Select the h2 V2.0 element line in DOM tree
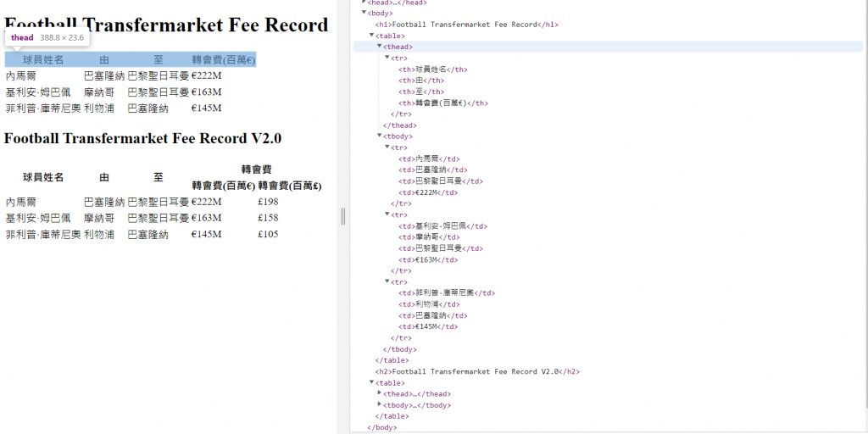Screen dimensions: 868x434 tap(477, 371)
